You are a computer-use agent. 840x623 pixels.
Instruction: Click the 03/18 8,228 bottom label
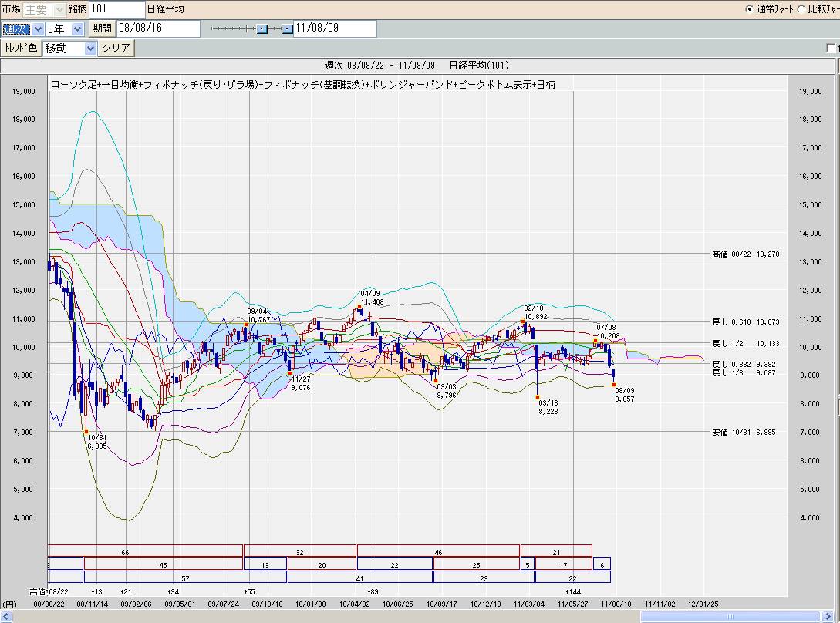point(548,407)
